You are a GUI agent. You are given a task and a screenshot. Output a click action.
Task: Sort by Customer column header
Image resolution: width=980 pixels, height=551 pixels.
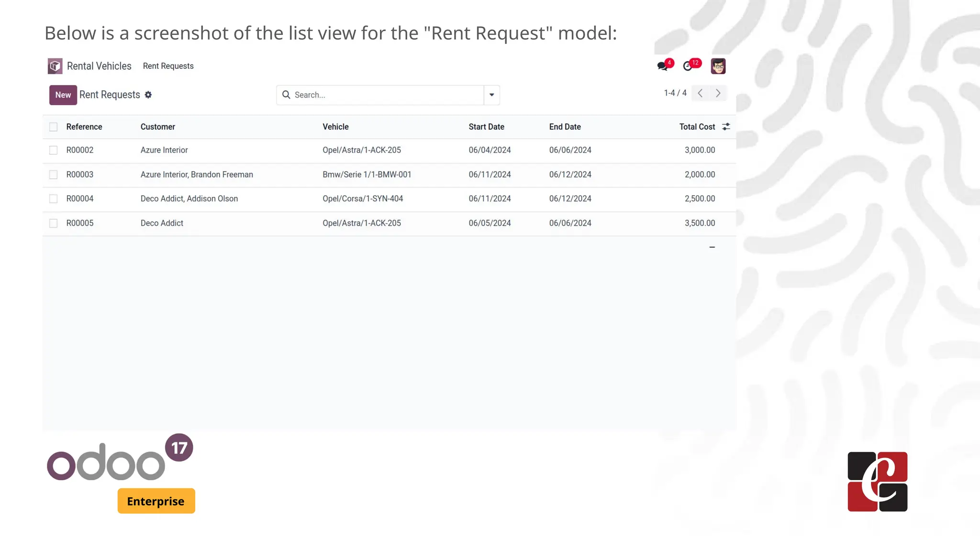click(158, 127)
